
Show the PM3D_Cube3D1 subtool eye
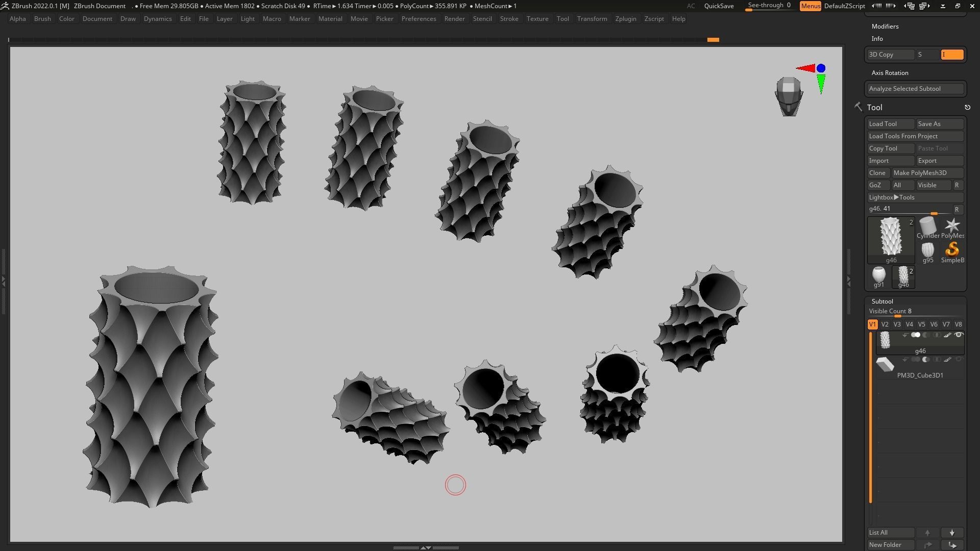(x=959, y=360)
